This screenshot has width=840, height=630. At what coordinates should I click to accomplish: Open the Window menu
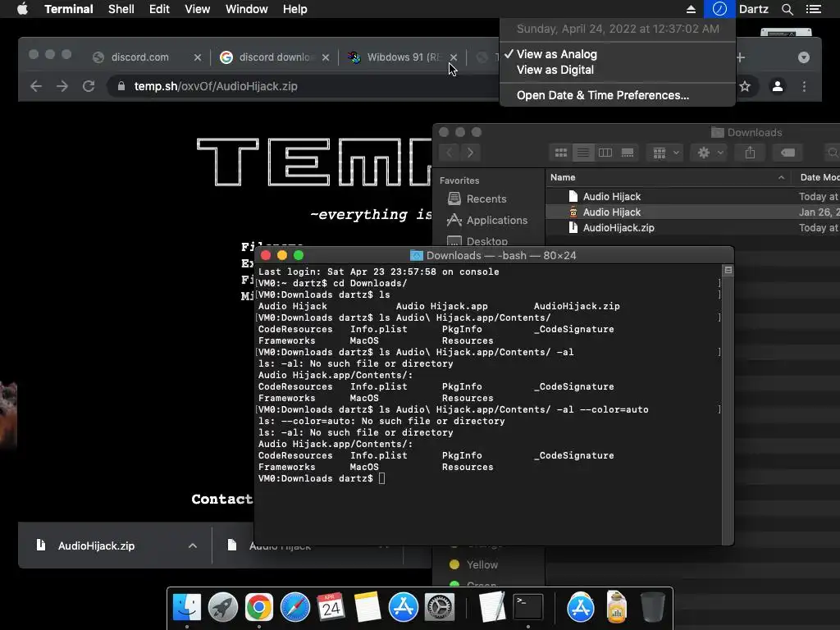(x=246, y=9)
